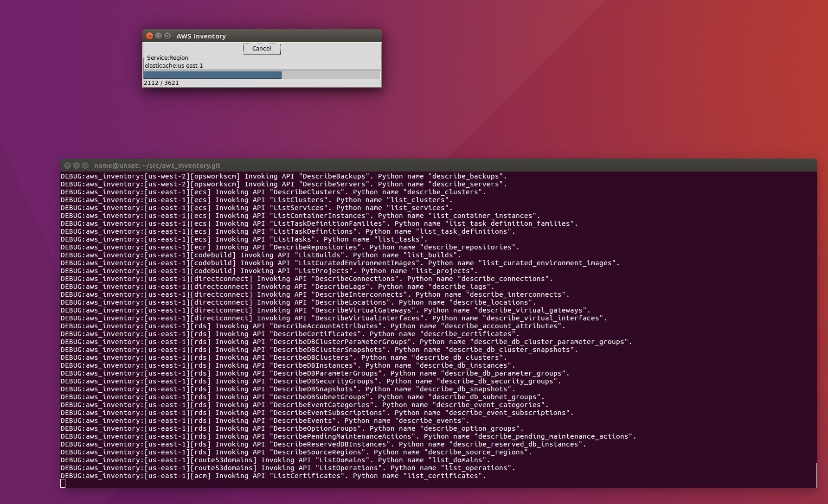
Task: Click the "ListCertificates" acm log line
Action: [x=273, y=476]
